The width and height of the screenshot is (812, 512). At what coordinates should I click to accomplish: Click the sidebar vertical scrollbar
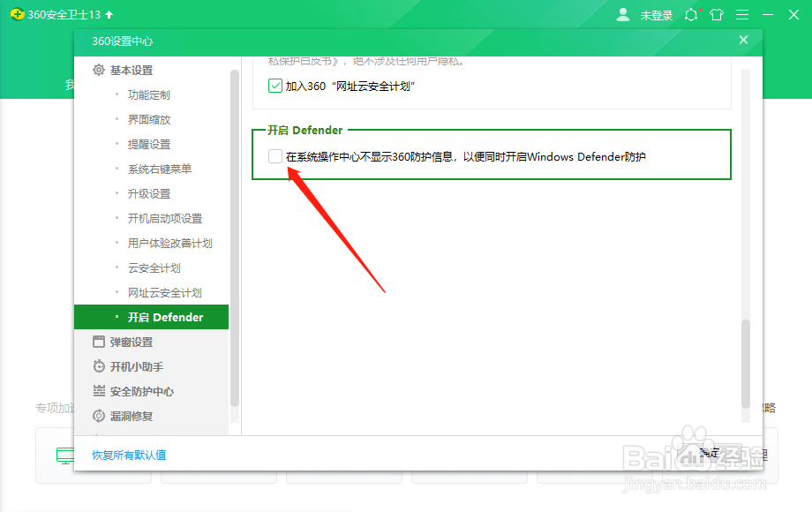(x=235, y=238)
